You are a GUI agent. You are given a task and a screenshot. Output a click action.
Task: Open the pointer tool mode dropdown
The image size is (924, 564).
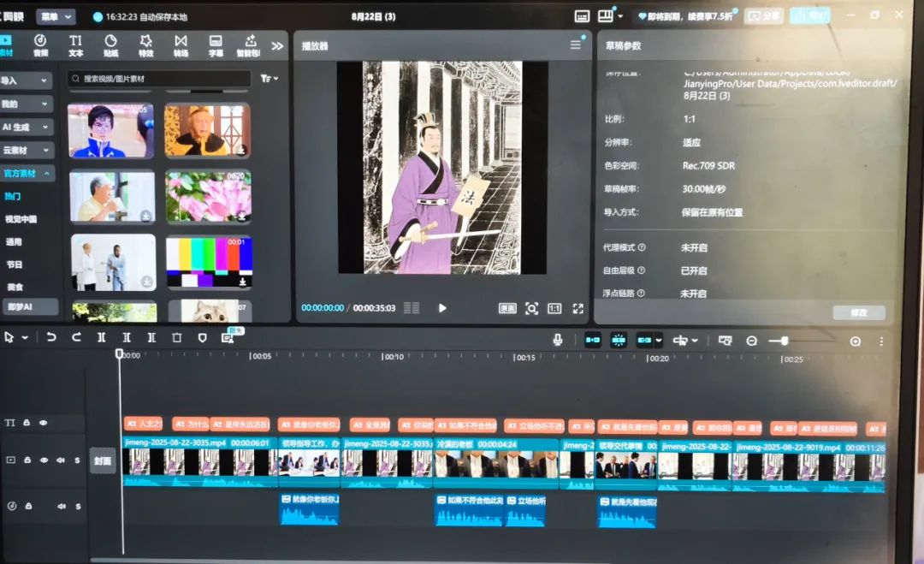point(25,338)
